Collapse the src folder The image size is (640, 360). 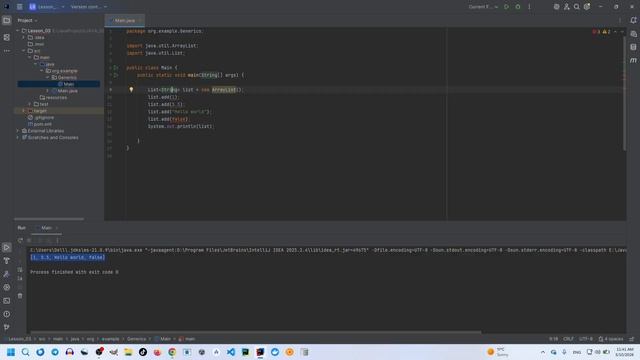point(24,51)
